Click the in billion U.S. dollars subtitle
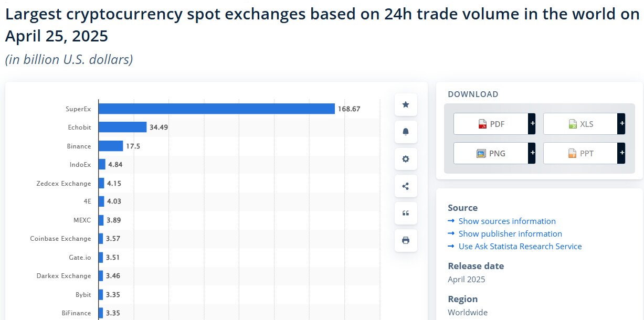This screenshot has height=320, width=644. (x=69, y=60)
